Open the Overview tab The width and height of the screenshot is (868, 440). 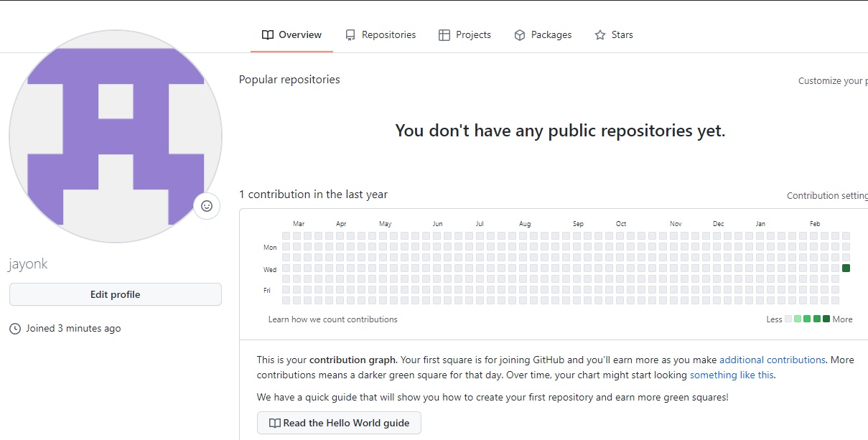pyautogui.click(x=291, y=34)
